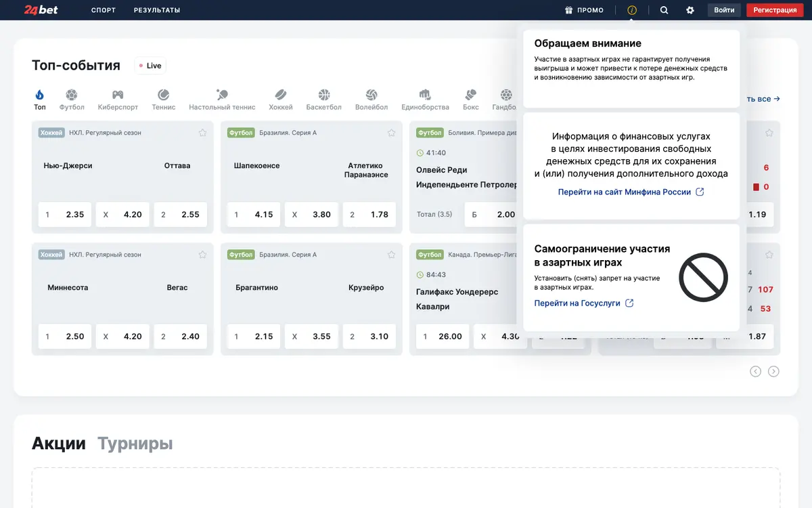Click the prohibition sign icon

[703, 277]
